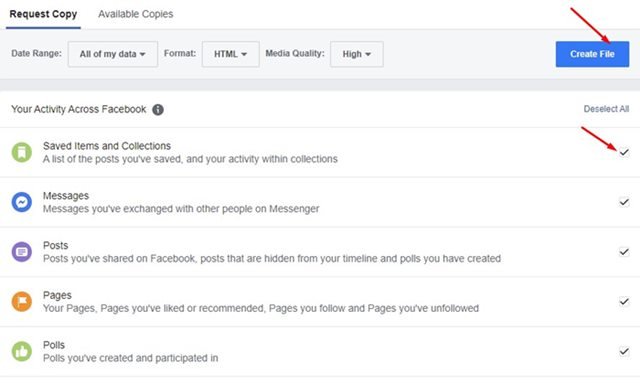Image resolution: width=640 pixels, height=383 pixels.
Task: Click description 'Messages you've exchanged with other people'
Action: point(181,209)
